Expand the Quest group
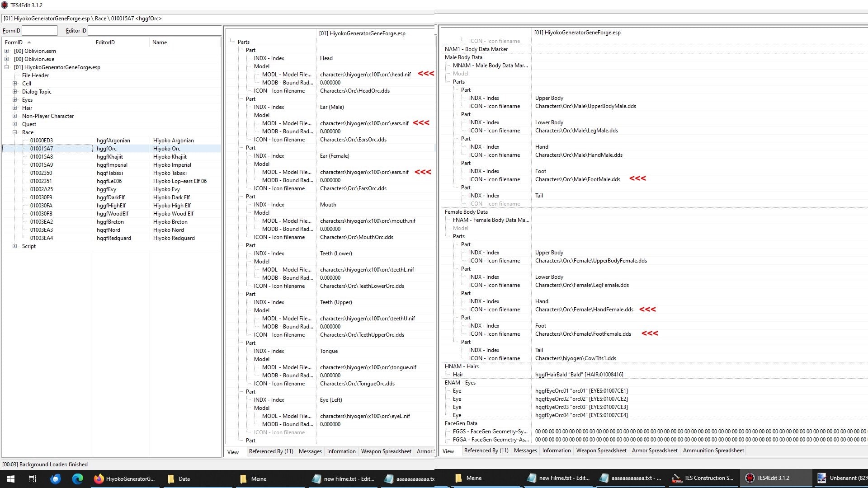This screenshot has height=488, width=868. point(15,124)
